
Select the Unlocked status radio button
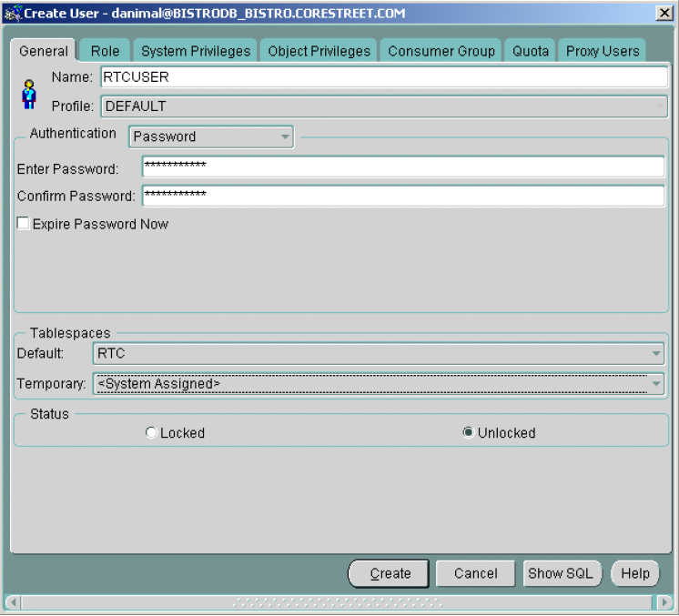(x=468, y=433)
